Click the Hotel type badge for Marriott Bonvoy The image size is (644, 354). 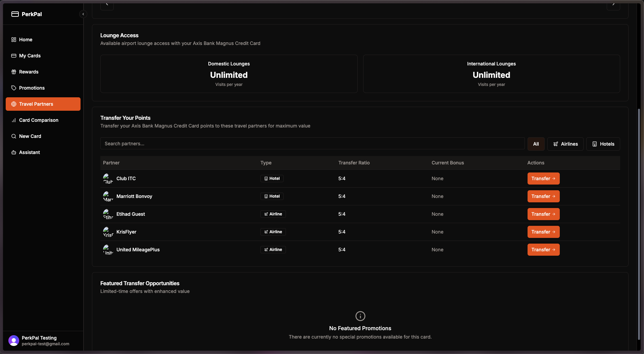[x=272, y=196]
